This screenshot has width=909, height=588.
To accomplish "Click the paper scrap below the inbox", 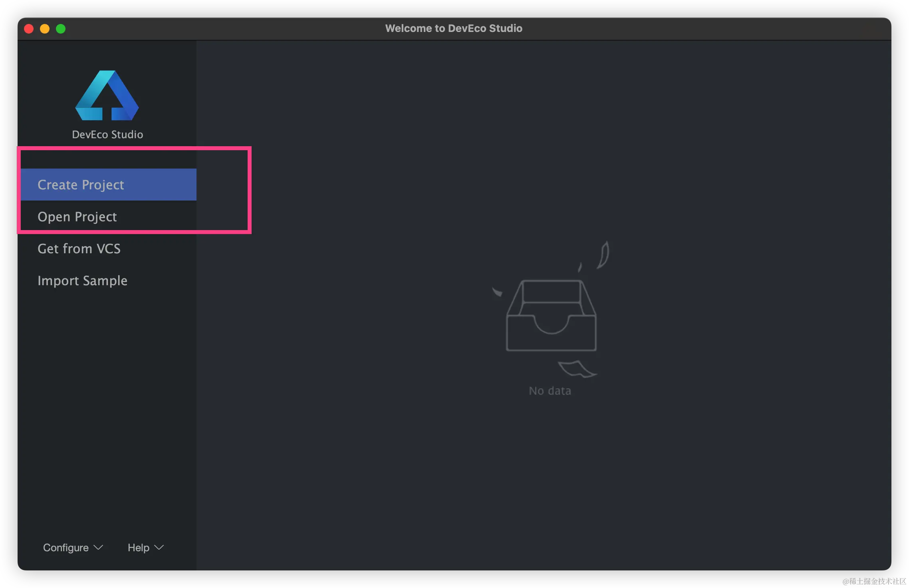I will pos(577,369).
